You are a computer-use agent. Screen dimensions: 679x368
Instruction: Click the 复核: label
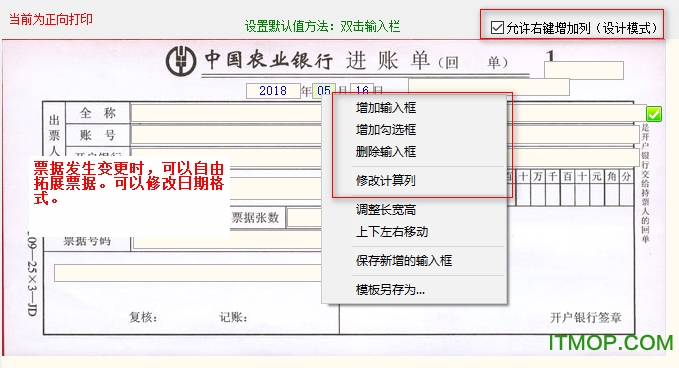pyautogui.click(x=143, y=317)
